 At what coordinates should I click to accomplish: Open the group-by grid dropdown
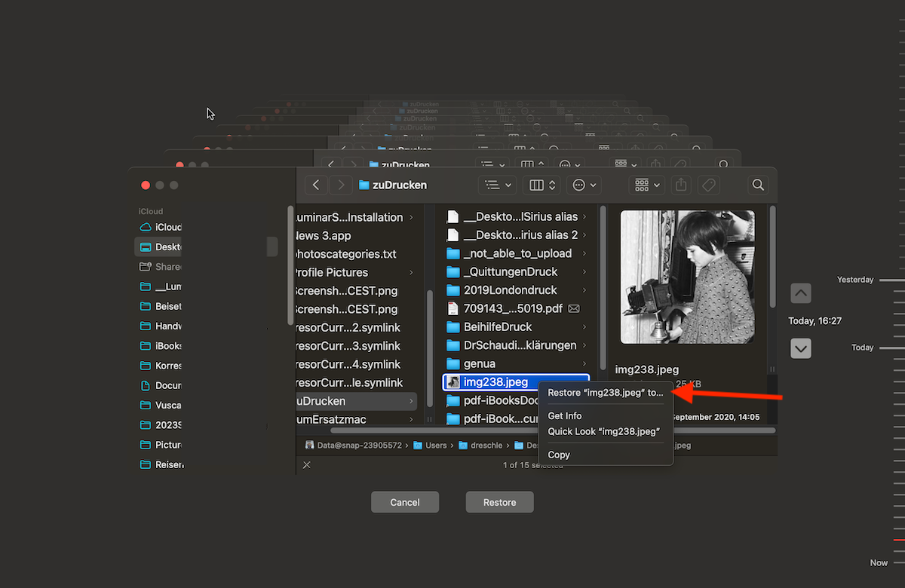point(648,185)
